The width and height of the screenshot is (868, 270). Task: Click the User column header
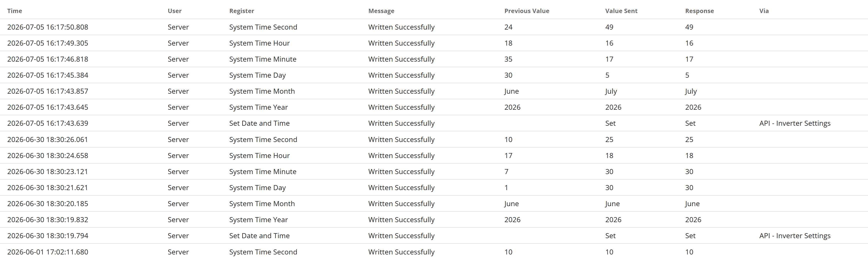click(x=174, y=11)
